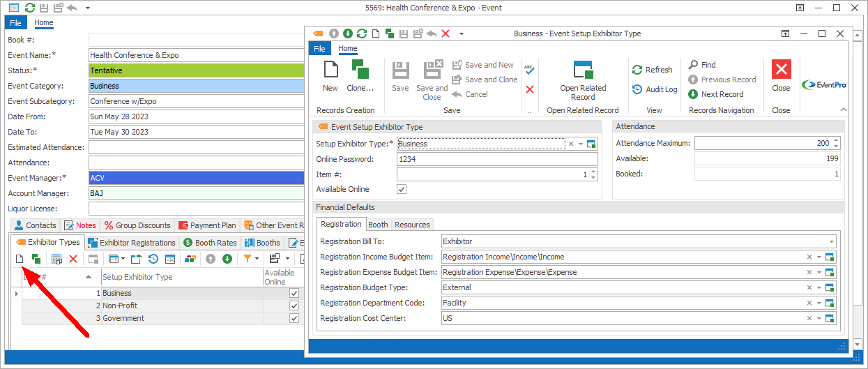Click the red delete X in the Exhibitor Types toolbar

(x=73, y=259)
